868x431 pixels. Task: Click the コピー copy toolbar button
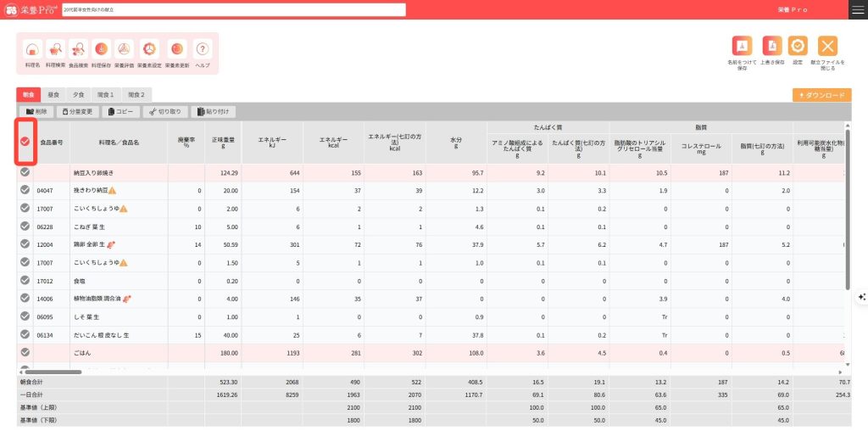tap(120, 112)
